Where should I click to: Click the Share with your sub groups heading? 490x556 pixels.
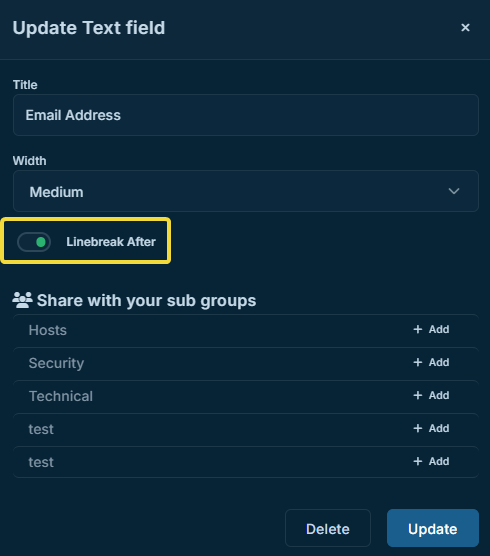point(146,301)
